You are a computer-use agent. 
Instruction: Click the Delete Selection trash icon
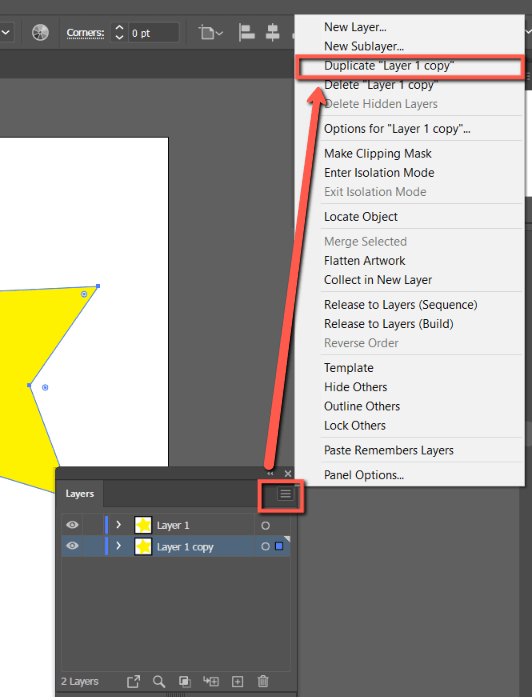click(x=263, y=681)
